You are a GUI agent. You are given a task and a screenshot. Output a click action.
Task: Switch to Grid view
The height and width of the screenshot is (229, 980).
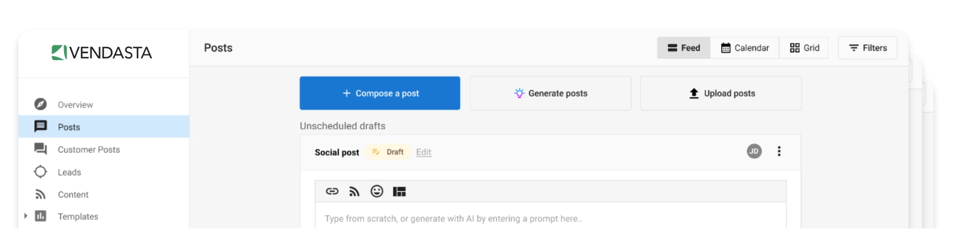tap(804, 48)
